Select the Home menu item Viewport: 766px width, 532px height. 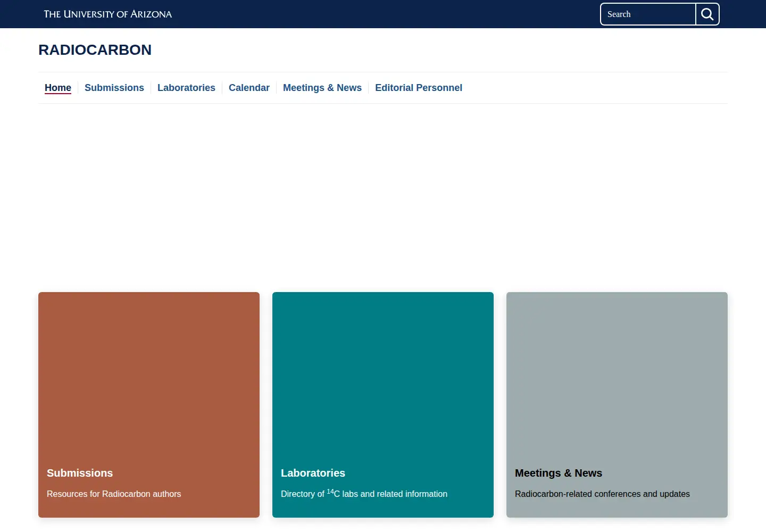(x=58, y=88)
